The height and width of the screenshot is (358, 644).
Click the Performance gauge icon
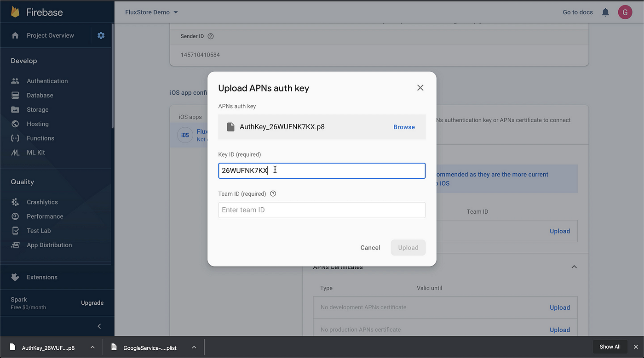(x=15, y=216)
